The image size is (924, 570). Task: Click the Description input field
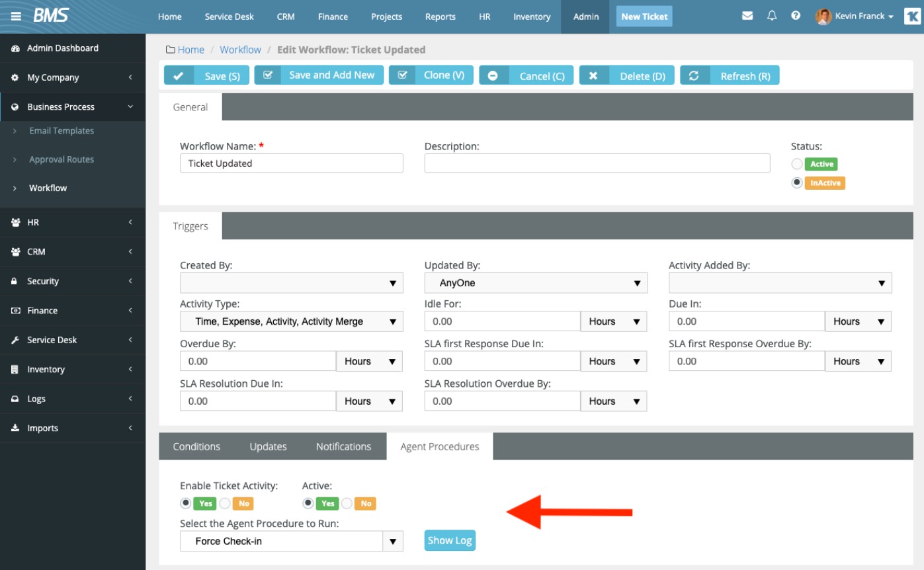click(597, 163)
